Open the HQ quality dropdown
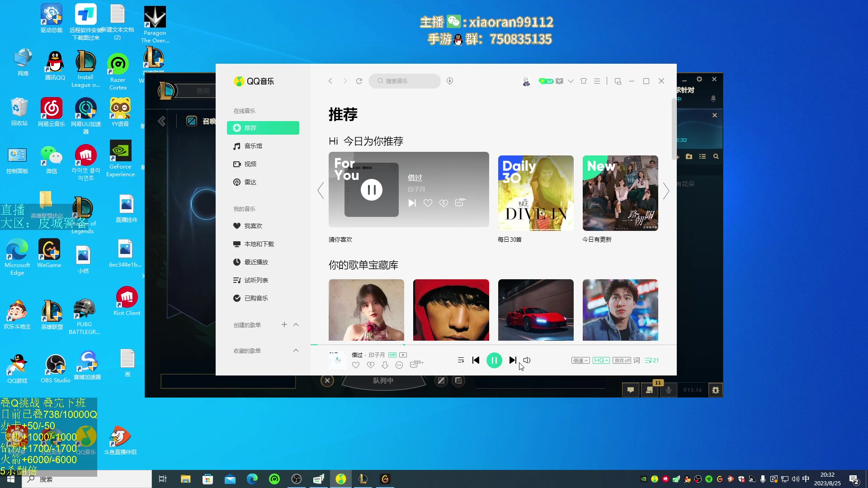The image size is (868, 488). tap(601, 361)
